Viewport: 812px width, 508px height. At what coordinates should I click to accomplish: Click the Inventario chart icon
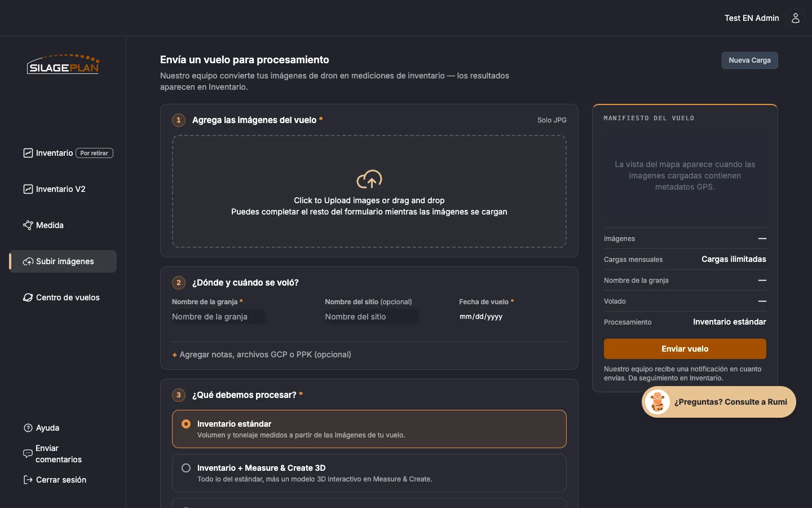(28, 153)
